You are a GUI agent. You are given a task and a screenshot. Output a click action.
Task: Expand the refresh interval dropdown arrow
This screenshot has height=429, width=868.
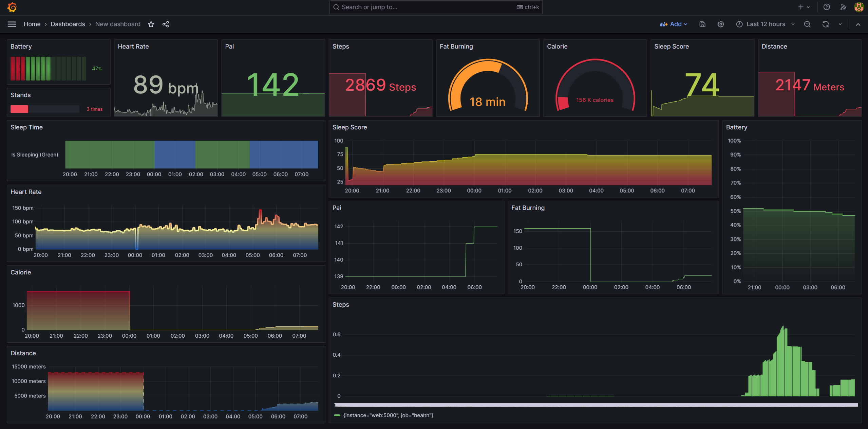point(840,24)
